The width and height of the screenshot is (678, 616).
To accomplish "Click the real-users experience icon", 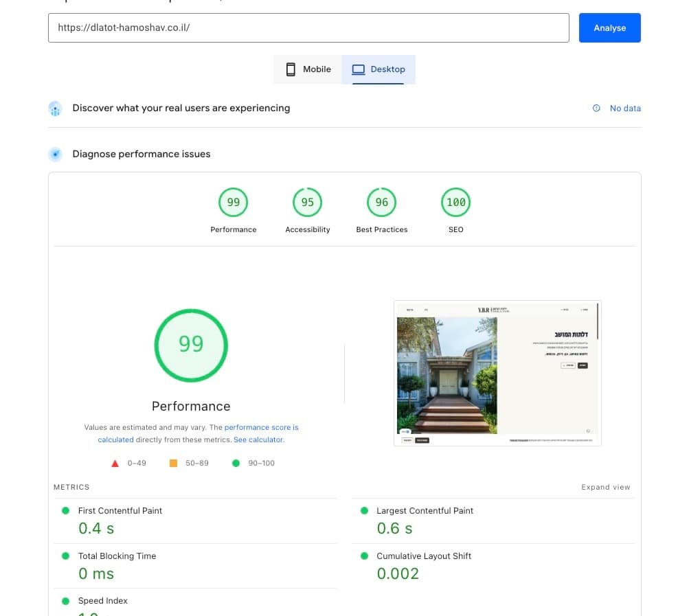I will [55, 108].
